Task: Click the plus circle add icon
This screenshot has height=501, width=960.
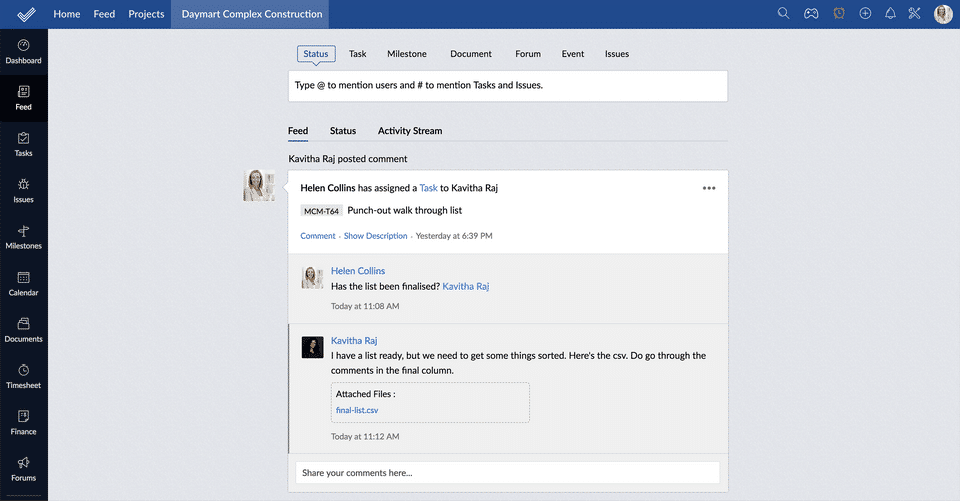Action: pos(865,14)
